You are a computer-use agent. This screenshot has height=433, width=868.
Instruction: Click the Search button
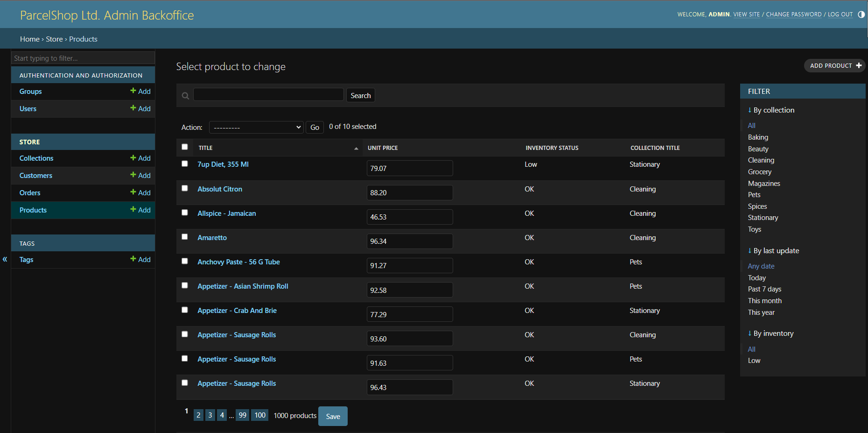[x=361, y=95]
